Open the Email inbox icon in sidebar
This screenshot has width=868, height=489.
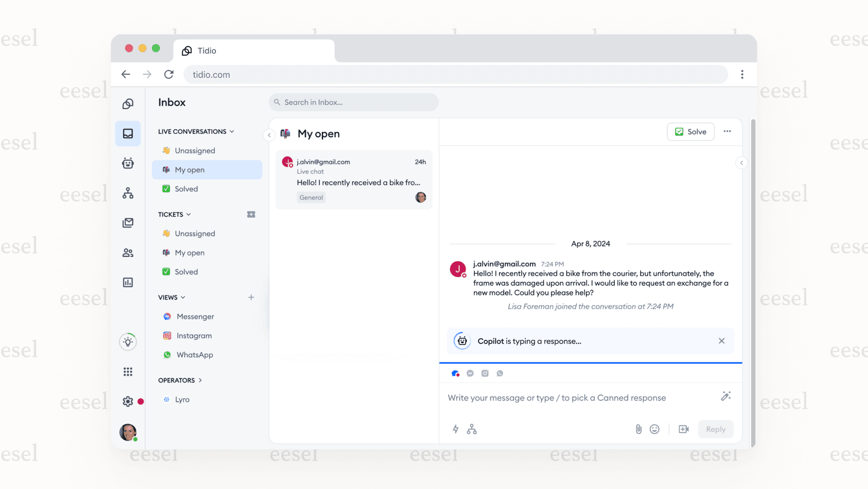tap(128, 223)
